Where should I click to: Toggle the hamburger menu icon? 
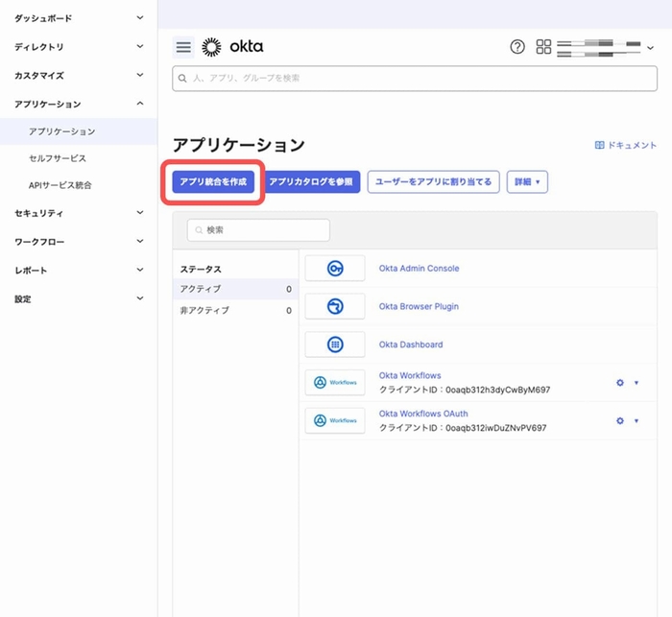tap(183, 47)
